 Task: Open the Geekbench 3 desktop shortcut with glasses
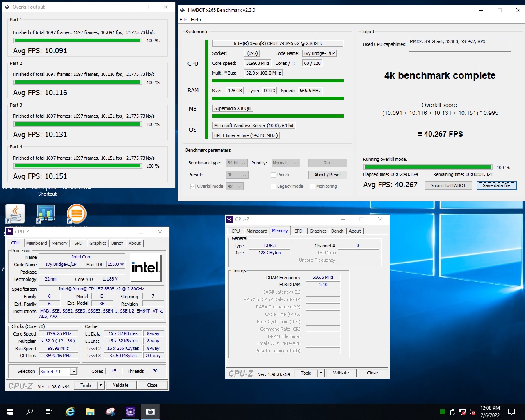click(46, 214)
